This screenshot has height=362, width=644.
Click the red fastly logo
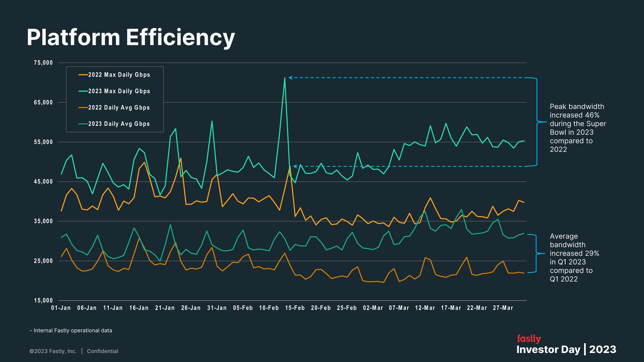(x=529, y=339)
